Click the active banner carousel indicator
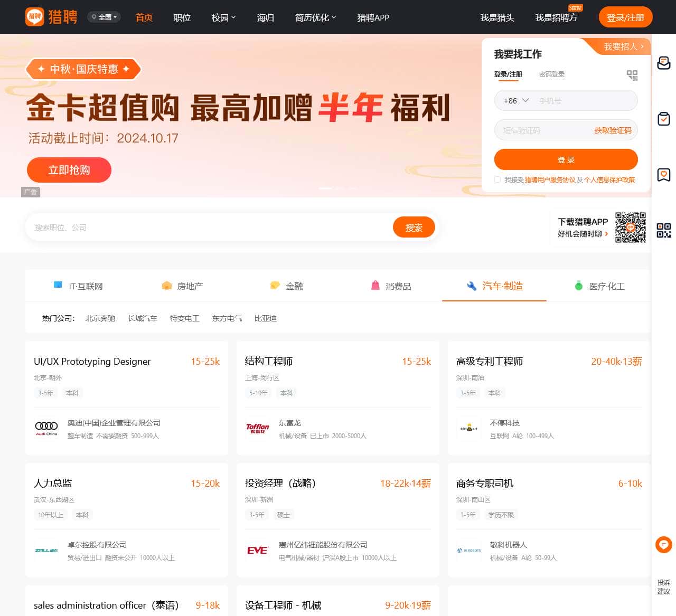 pyautogui.click(x=326, y=188)
